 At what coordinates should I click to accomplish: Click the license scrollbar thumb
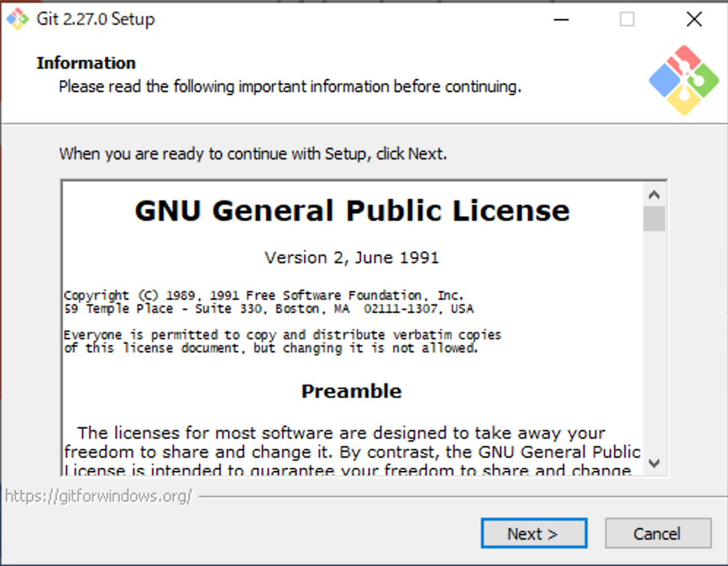pos(654,219)
